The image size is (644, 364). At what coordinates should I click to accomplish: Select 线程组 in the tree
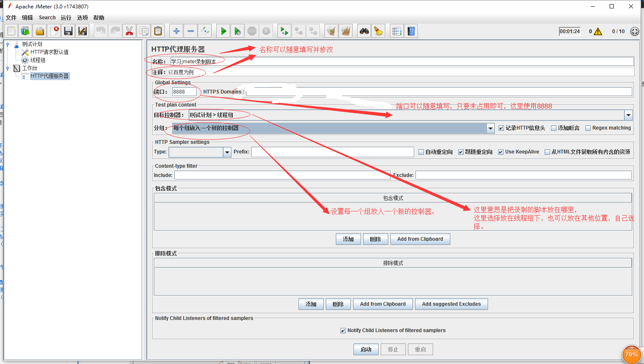38,60
